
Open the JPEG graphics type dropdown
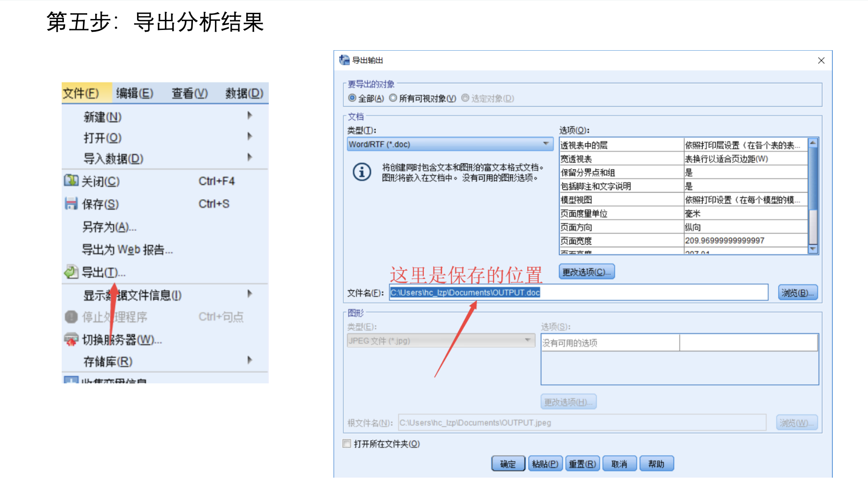coord(441,341)
